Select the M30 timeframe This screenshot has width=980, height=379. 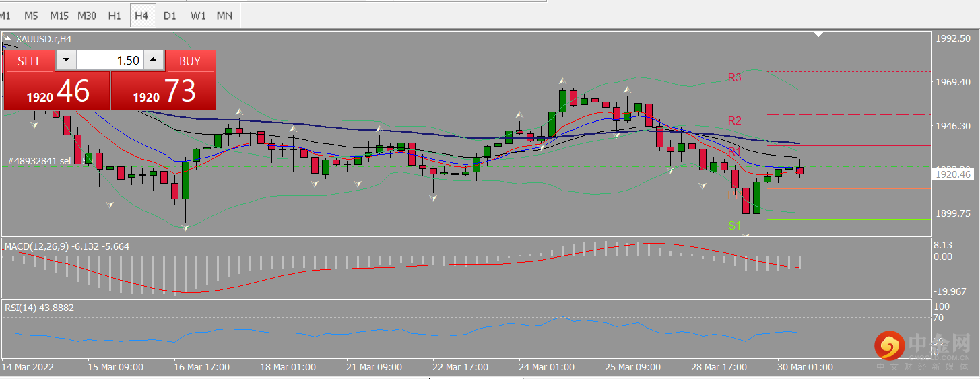tap(86, 15)
